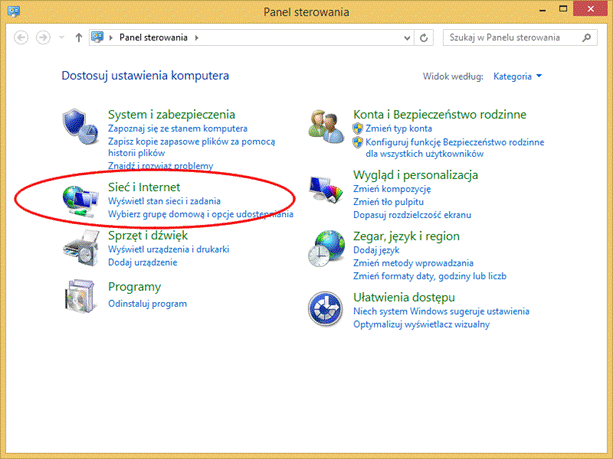Viewport: 613px width, 459px height.
Task: Click the Panel sterowania breadcrumb
Action: click(153, 38)
